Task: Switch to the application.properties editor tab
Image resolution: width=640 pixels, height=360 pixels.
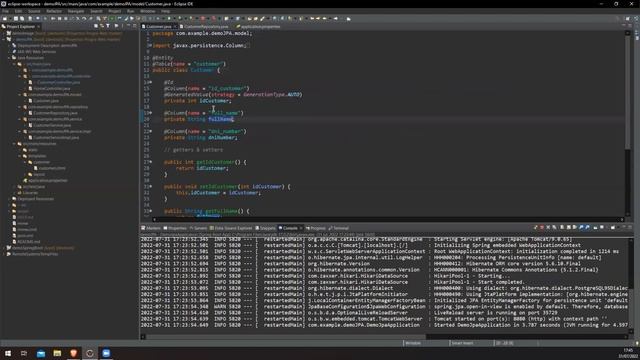Action: click(260, 27)
